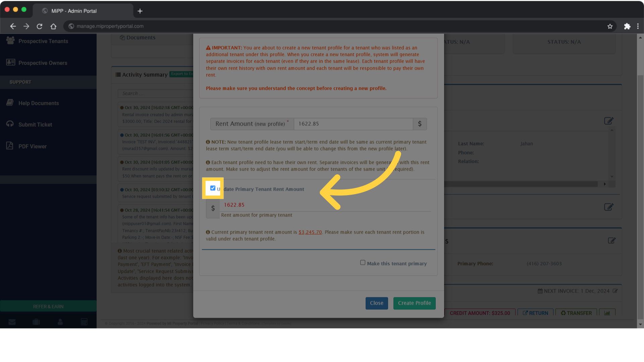The width and height of the screenshot is (644, 362).
Task: Open the briefcase icon in sidebar footer
Action: 36,322
